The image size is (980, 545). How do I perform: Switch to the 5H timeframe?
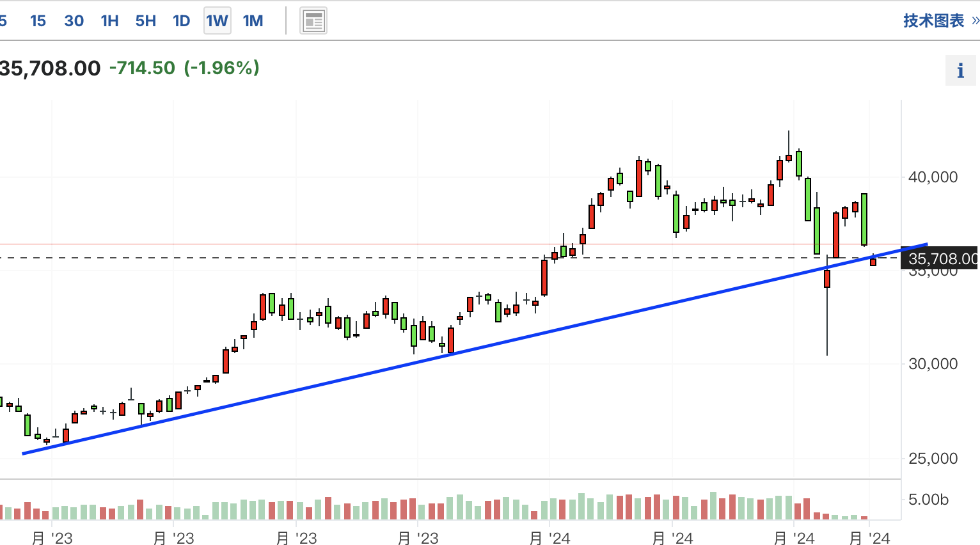click(146, 21)
